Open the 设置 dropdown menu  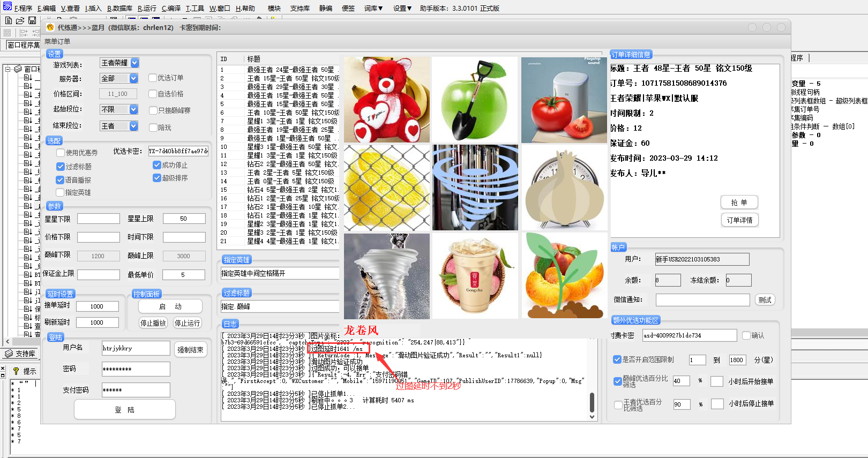402,8
